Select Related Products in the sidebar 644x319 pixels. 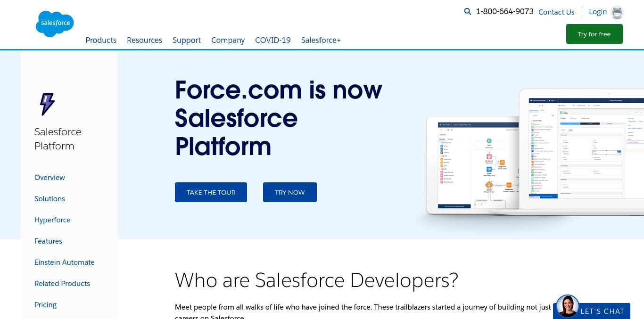(62, 283)
